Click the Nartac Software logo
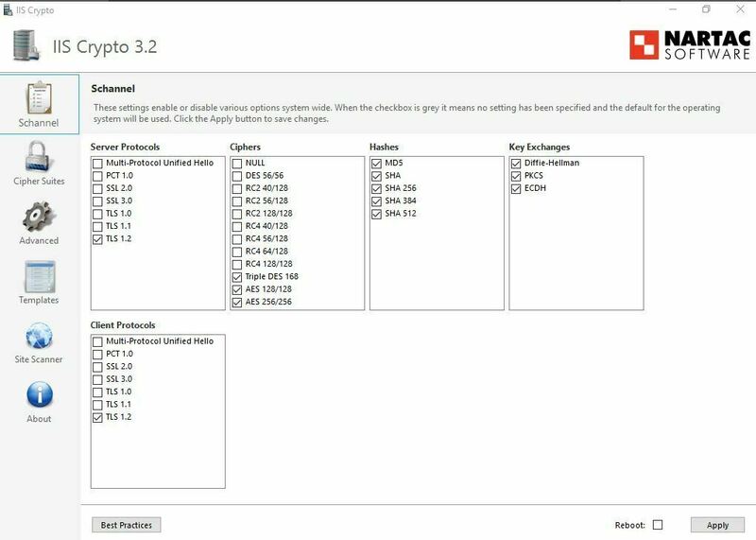756x540 pixels. [690, 44]
